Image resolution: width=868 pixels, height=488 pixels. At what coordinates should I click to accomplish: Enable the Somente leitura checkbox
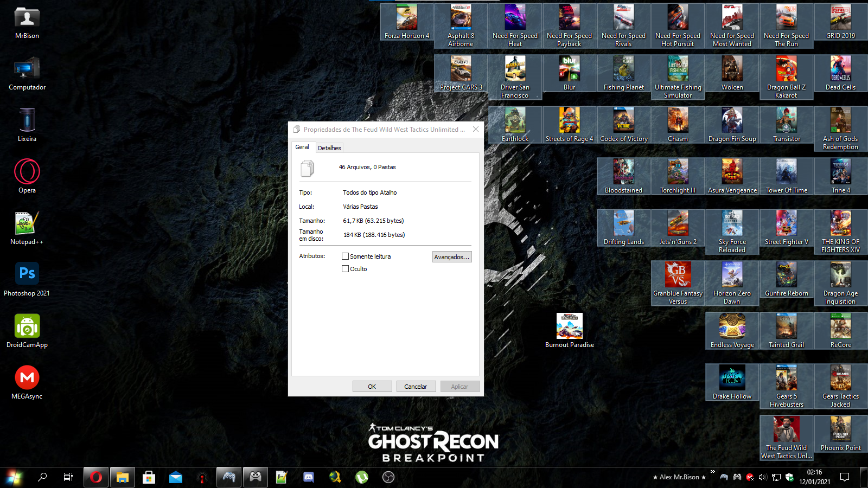tap(345, 256)
